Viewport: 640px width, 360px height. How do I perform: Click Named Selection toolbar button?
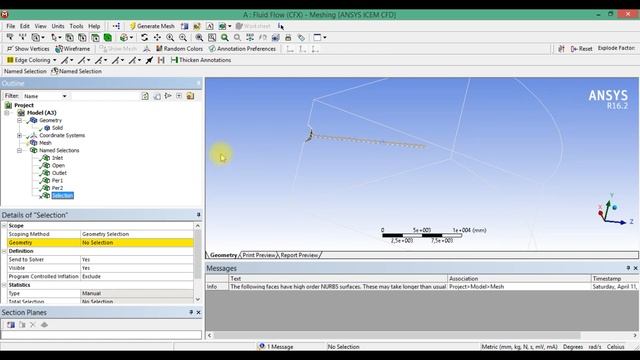[x=76, y=71]
